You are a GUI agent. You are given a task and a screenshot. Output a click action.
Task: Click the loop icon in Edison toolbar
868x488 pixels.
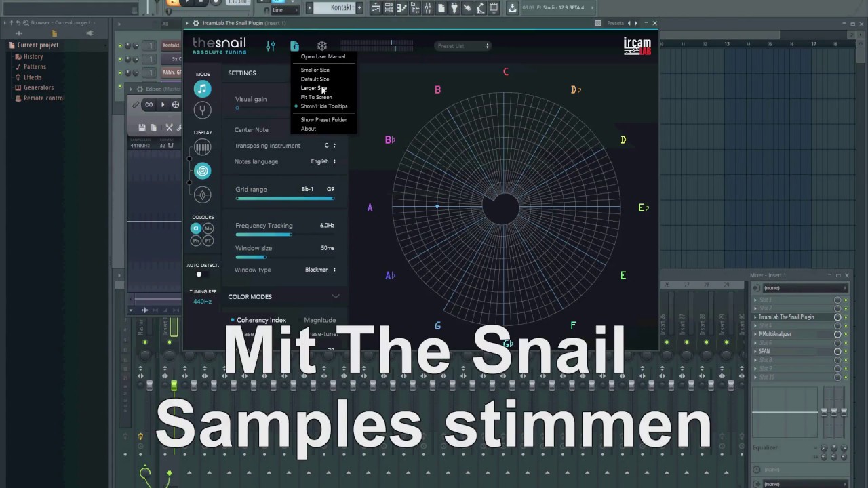click(149, 104)
